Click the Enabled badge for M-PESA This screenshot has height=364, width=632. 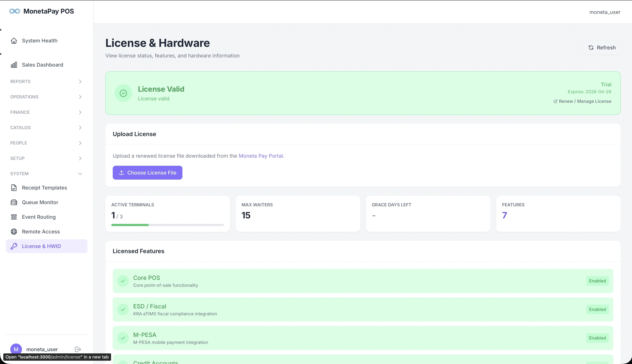tap(597, 338)
